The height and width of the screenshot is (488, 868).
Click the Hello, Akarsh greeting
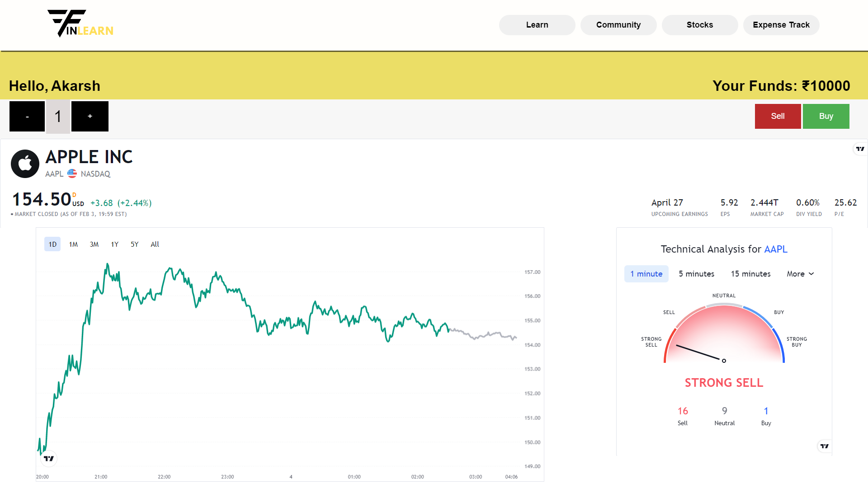coord(55,86)
